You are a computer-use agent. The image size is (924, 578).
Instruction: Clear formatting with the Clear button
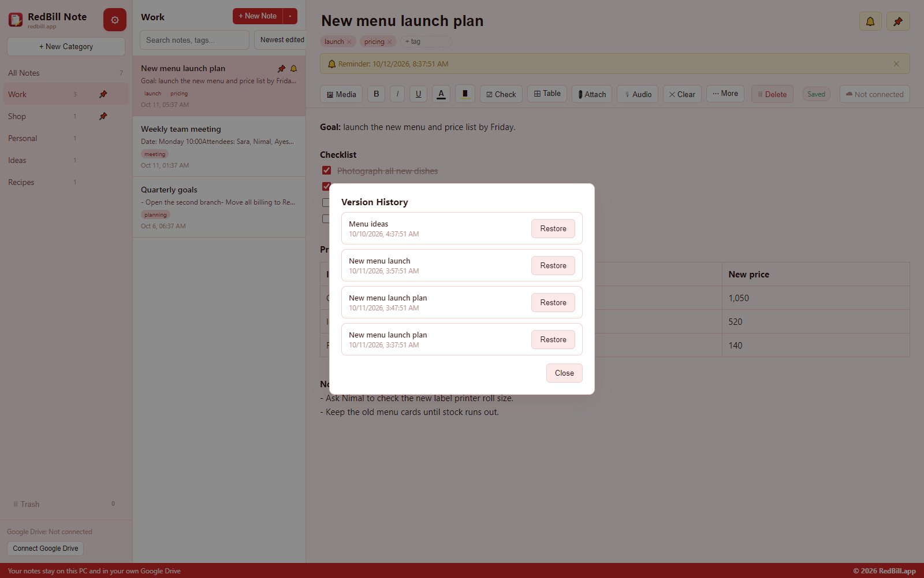[682, 94]
